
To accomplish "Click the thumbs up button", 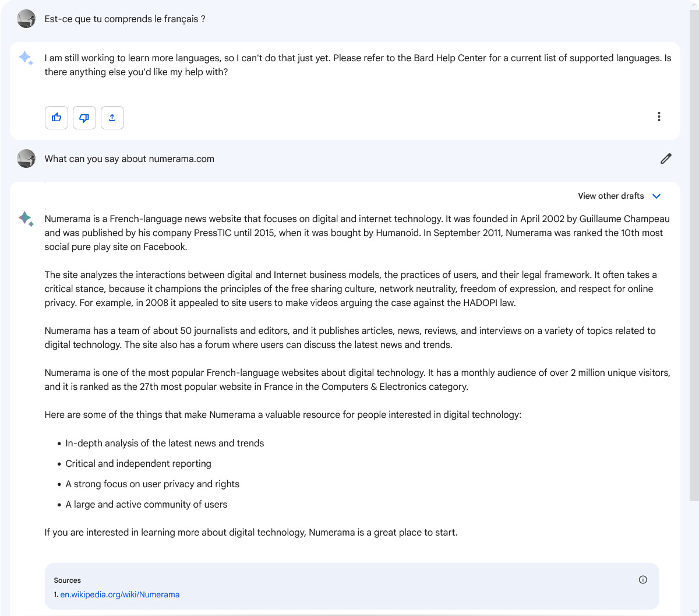I will click(57, 118).
